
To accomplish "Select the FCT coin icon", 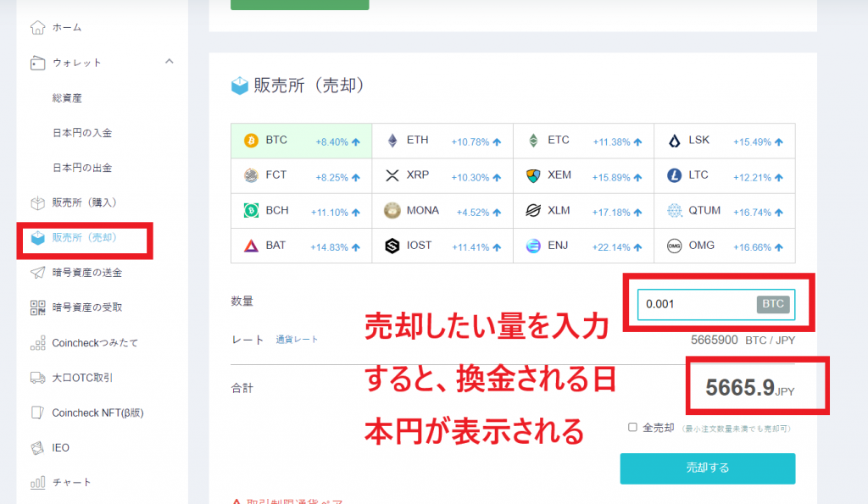I will coord(251,175).
